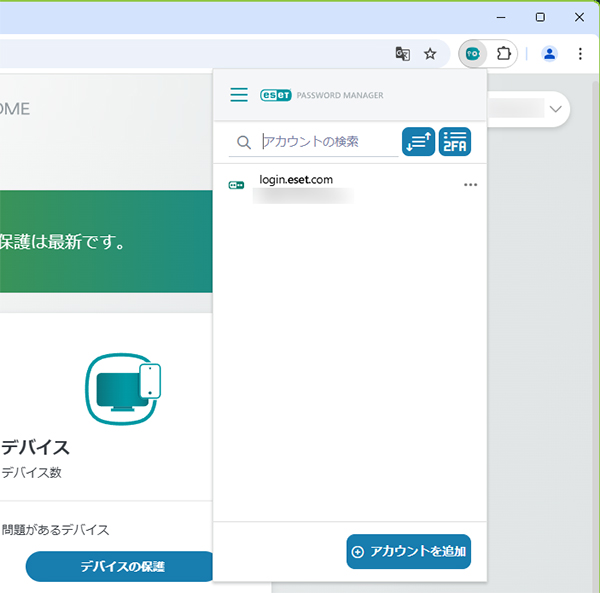
Task: Open the Chrome extensions puzzle icon
Action: coord(504,54)
